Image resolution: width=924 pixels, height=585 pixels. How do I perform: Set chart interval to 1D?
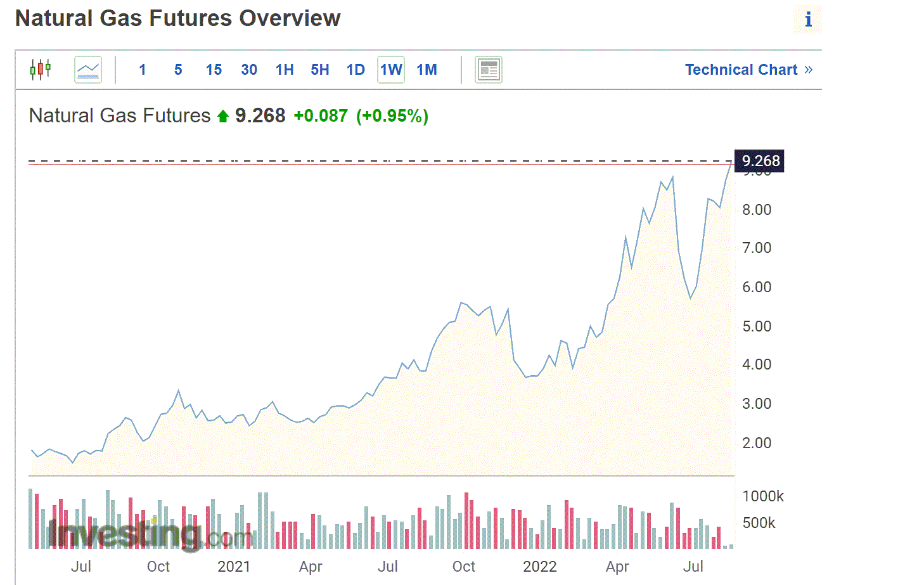tap(356, 70)
